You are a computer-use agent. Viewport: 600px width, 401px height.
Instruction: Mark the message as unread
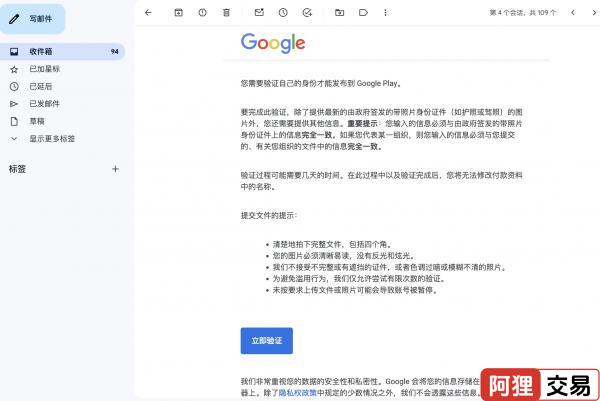click(x=259, y=13)
